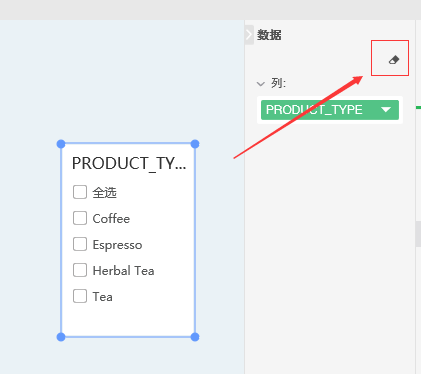Click the 全选 label text
This screenshot has height=374, width=421.
105,193
